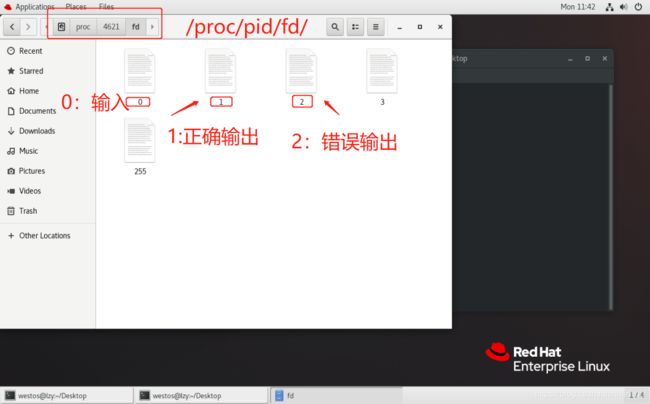Open Pictures in the sidebar
The image size is (650, 404).
48,171
